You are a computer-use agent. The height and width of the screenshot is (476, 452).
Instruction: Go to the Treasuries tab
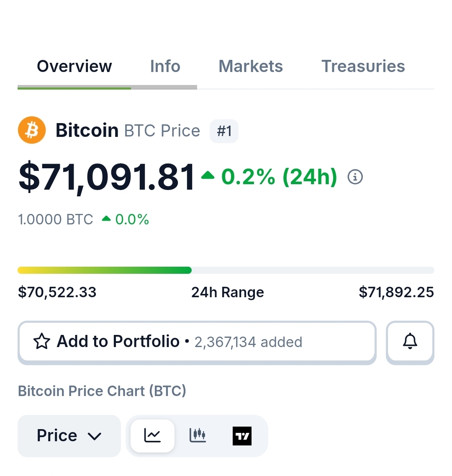pos(363,67)
